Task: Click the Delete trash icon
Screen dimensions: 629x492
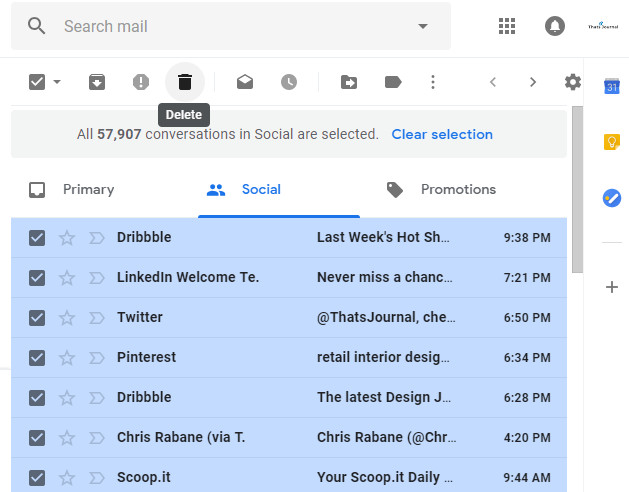Action: coord(185,82)
